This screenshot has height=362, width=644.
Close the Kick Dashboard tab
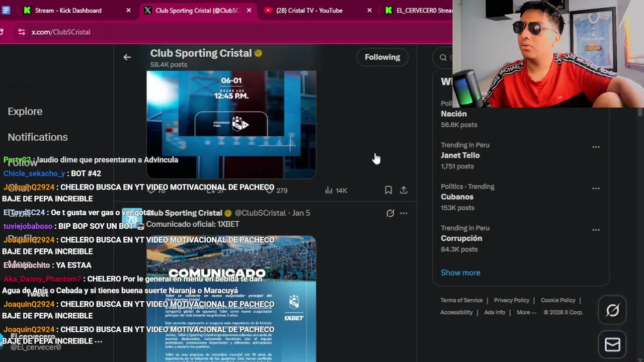128,10
